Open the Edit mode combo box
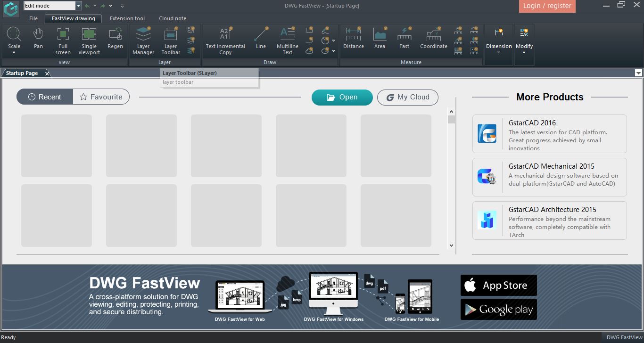This screenshot has width=644, height=343. 53,6
